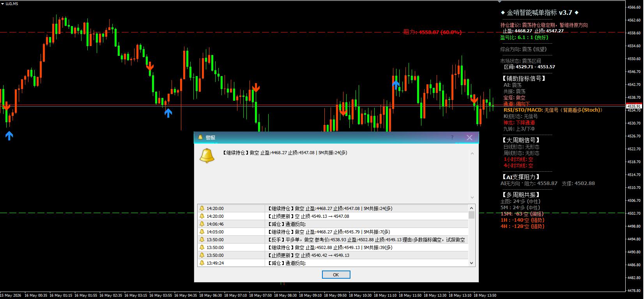Click the 18 May 13:50 time axis label
The height and width of the screenshot is (299, 644).
tap(485, 295)
